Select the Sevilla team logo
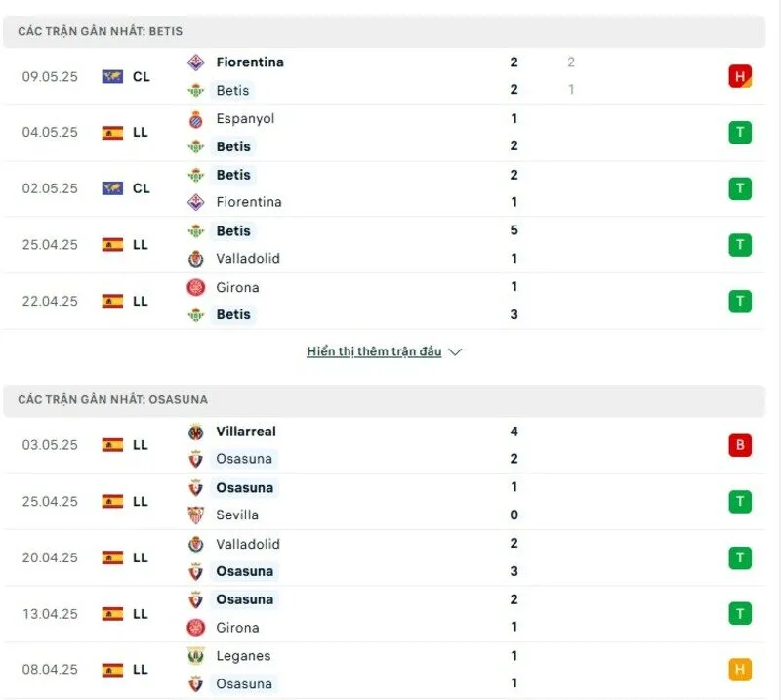The image size is (781, 700). coord(198,515)
